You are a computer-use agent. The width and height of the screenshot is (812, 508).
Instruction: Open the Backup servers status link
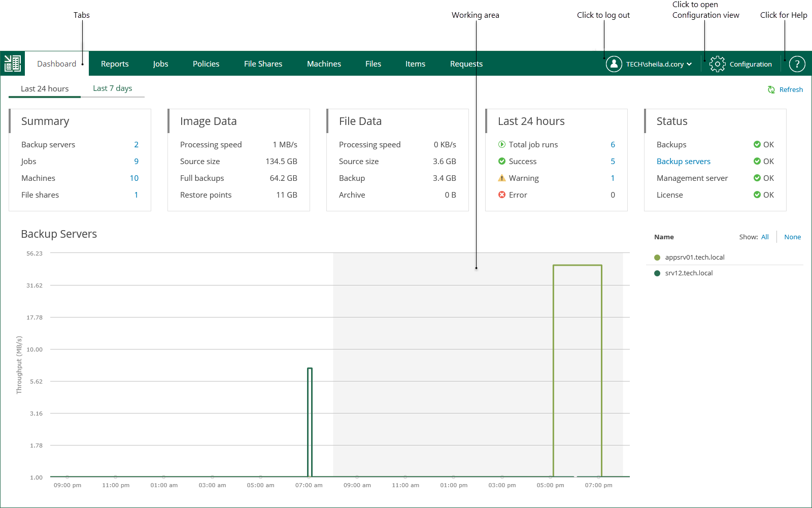pyautogui.click(x=683, y=161)
